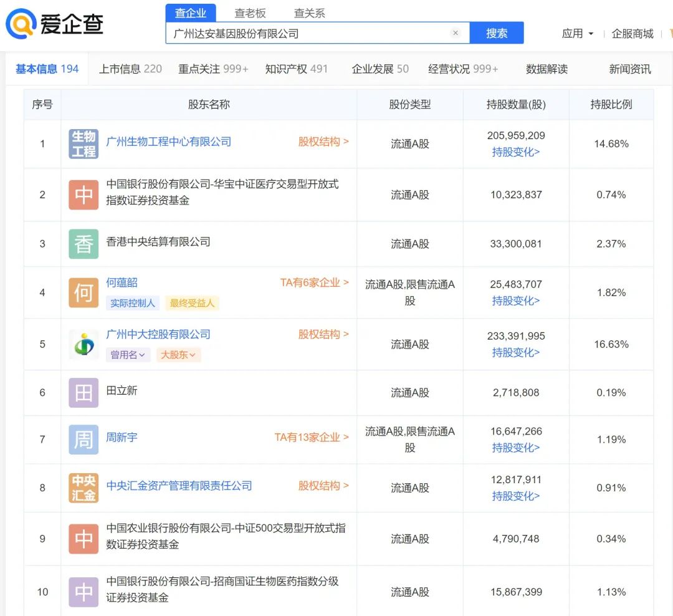673x616 pixels.
Task: Open the 应用 dropdown menu
Action: [578, 34]
